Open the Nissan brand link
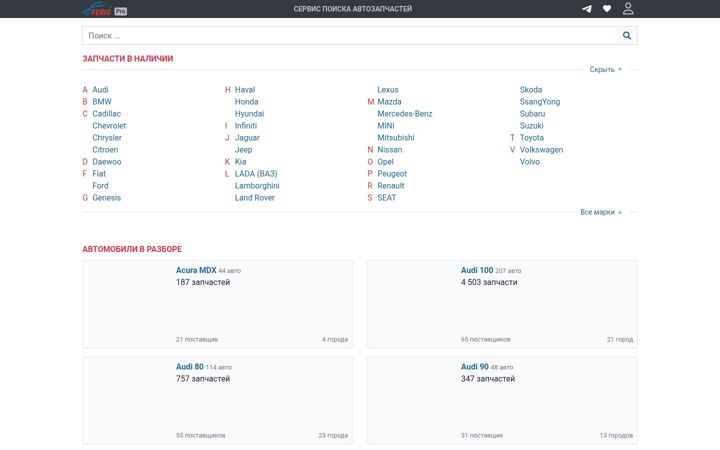Viewport: 720px width, 450px height. (389, 150)
